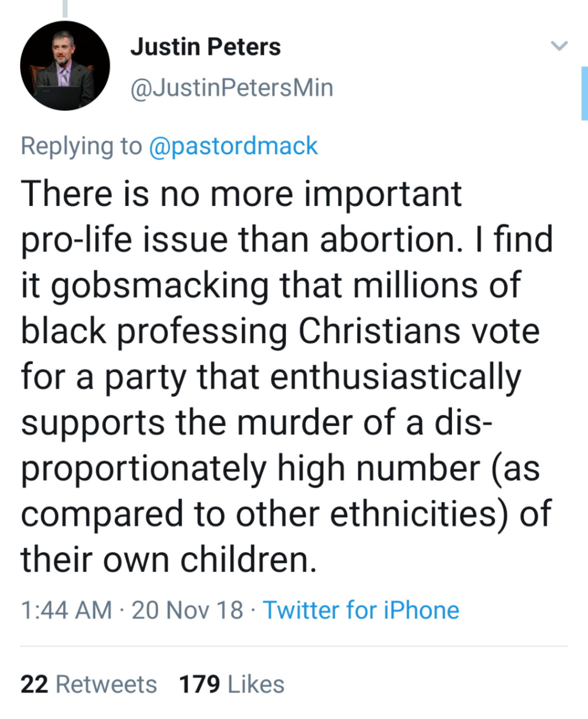View the 179 Likes list
The height and width of the screenshot is (719, 588).
[231, 685]
